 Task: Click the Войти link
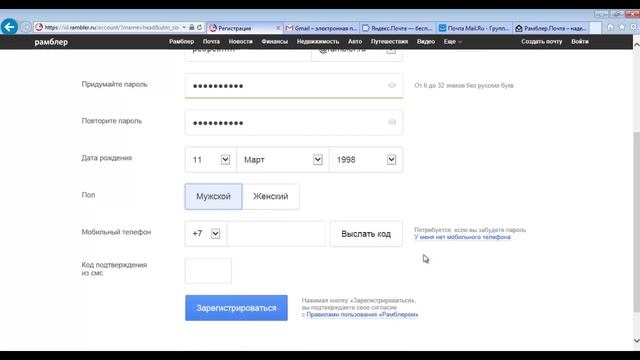click(580, 42)
